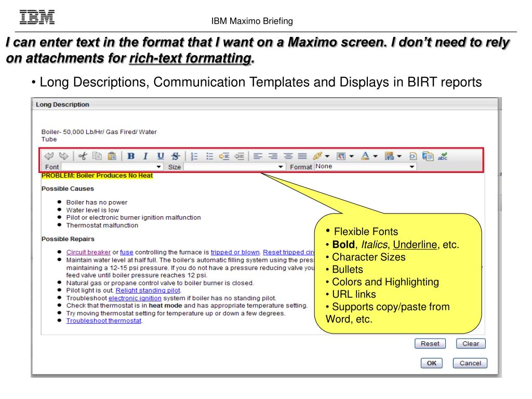Click the Outdent icon
This screenshot has width=532, height=399.
click(239, 156)
